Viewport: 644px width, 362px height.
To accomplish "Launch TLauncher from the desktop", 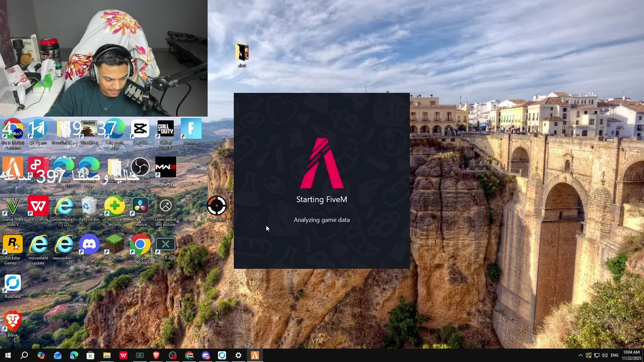I will [x=115, y=247].
